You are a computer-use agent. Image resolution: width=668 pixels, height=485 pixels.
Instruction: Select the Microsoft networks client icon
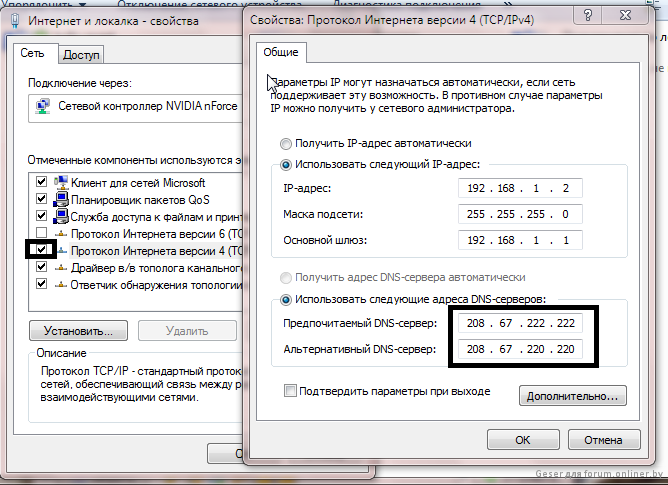(x=61, y=183)
